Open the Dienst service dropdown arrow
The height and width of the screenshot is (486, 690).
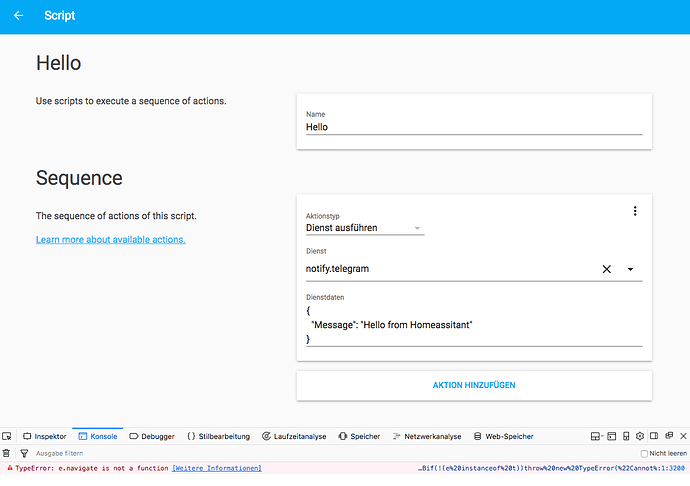pos(631,269)
